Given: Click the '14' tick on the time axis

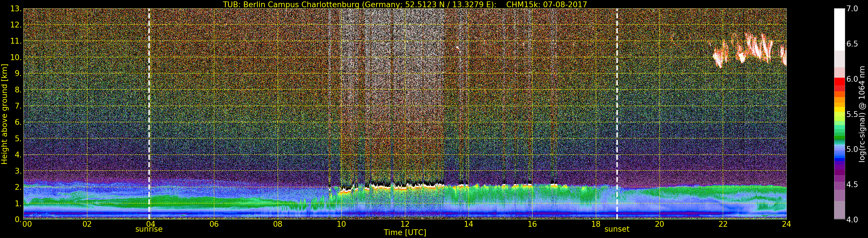Looking at the screenshot, I should 468,224.
